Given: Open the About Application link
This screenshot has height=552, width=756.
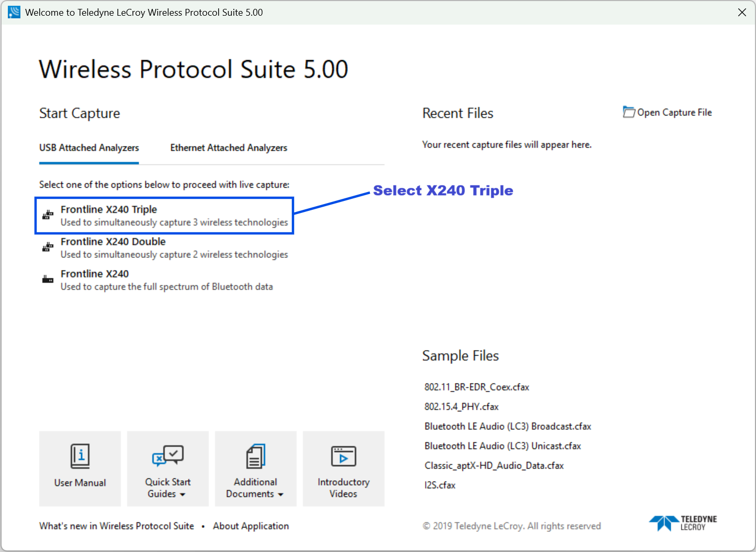Looking at the screenshot, I should 251,526.
